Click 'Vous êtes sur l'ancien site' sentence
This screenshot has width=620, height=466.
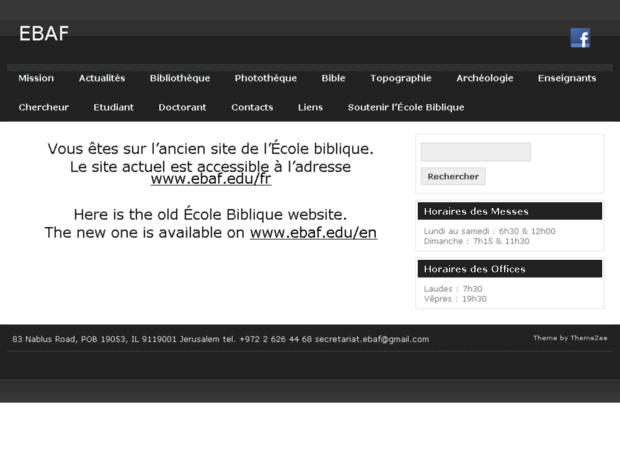[x=210, y=149]
